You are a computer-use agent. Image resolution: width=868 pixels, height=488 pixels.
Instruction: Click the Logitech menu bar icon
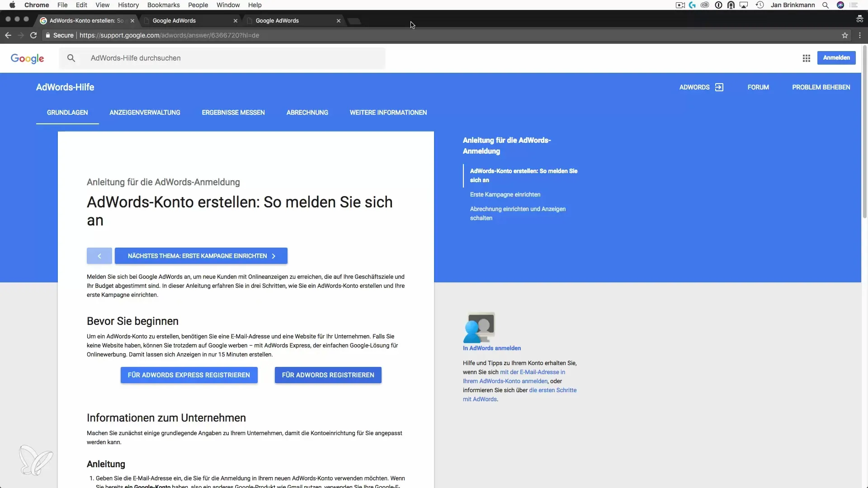click(x=692, y=5)
